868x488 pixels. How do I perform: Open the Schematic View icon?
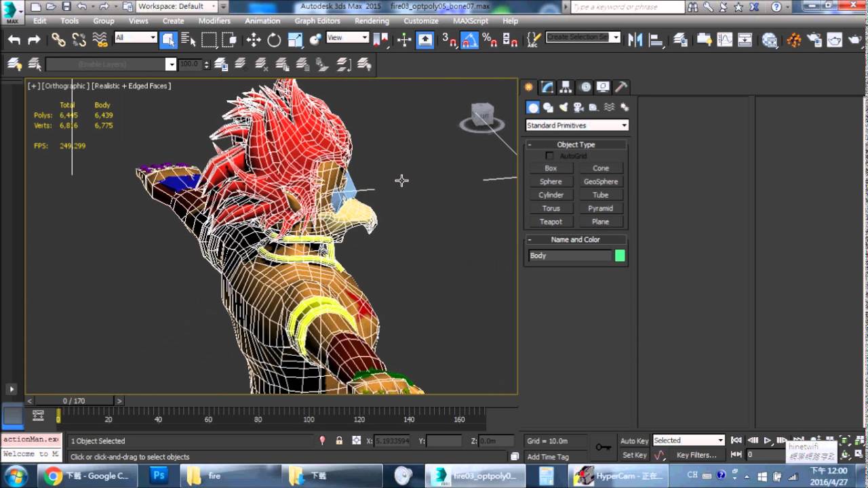click(x=745, y=40)
